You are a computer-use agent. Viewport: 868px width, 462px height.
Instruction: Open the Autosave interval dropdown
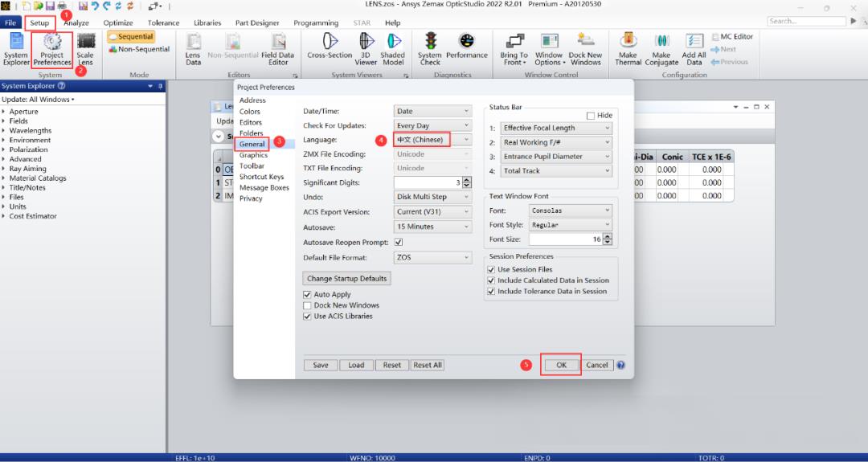point(433,227)
